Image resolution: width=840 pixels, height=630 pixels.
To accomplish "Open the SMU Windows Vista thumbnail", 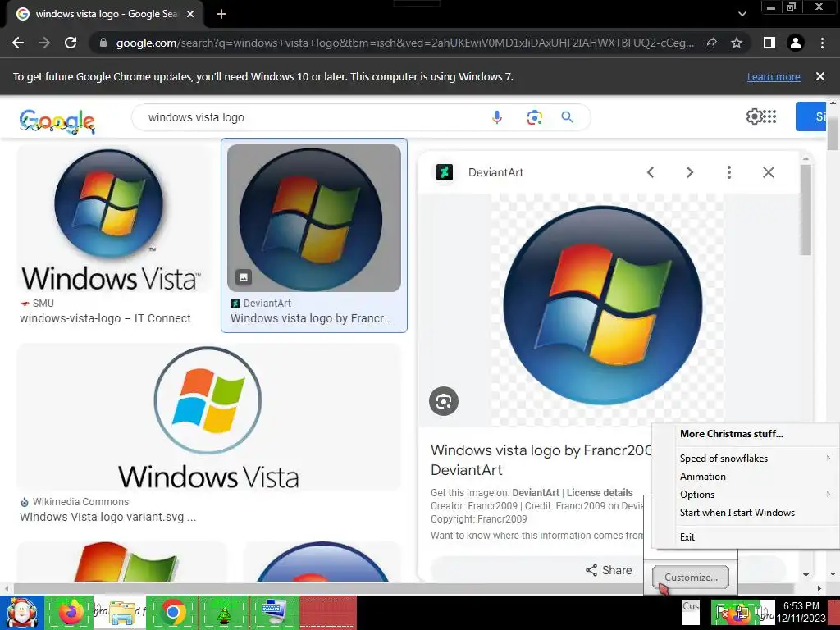I will [x=109, y=220].
